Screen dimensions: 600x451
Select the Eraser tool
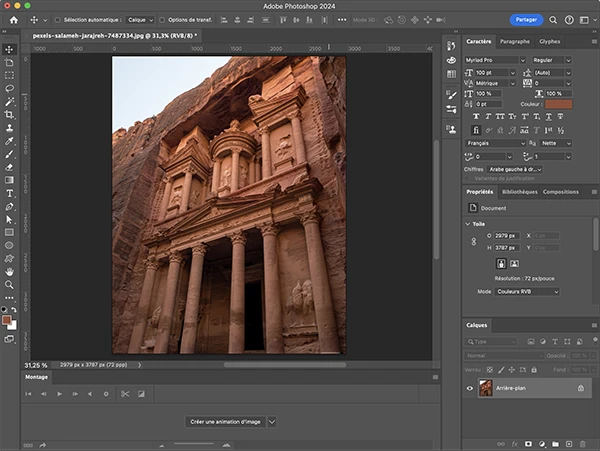(9, 167)
